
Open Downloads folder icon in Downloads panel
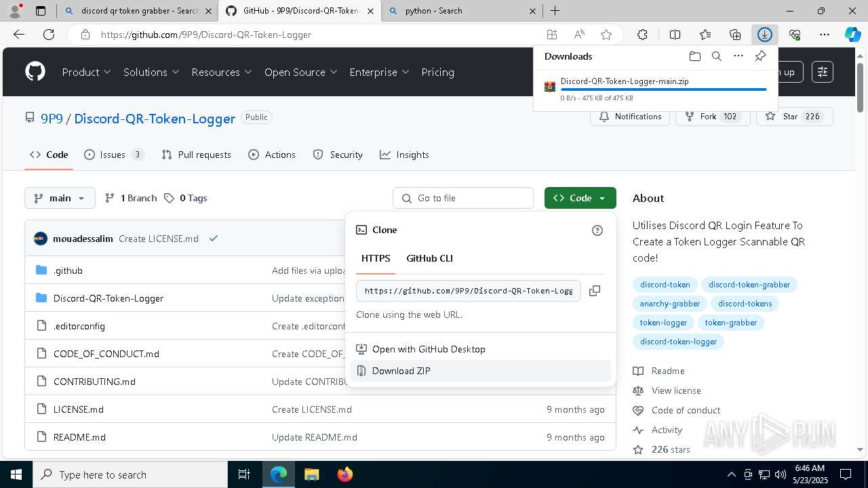[694, 56]
